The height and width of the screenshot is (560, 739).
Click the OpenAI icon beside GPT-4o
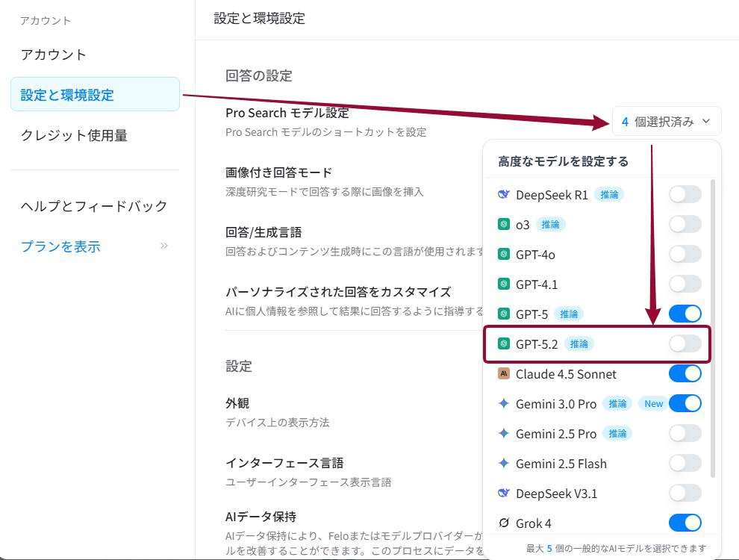tap(504, 255)
